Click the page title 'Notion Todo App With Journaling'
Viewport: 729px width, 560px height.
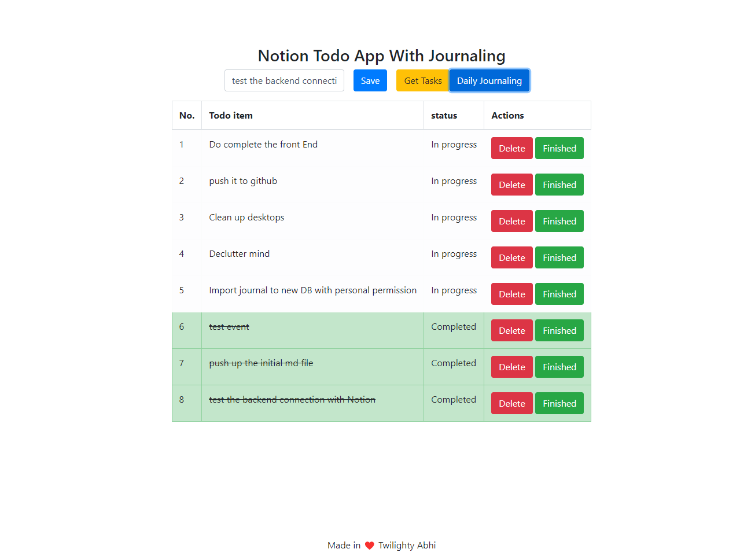381,56
